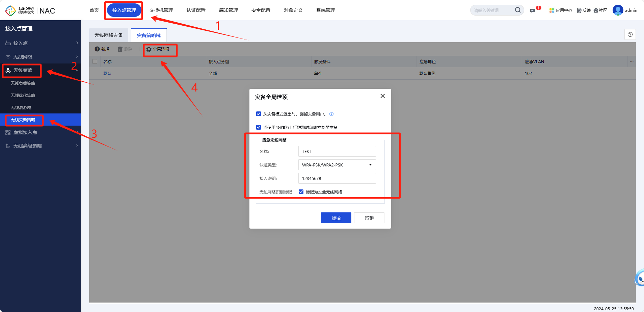This screenshot has height=312, width=644.
Task: Select 无线负载策略 in sidebar
Action: pyautogui.click(x=41, y=83)
